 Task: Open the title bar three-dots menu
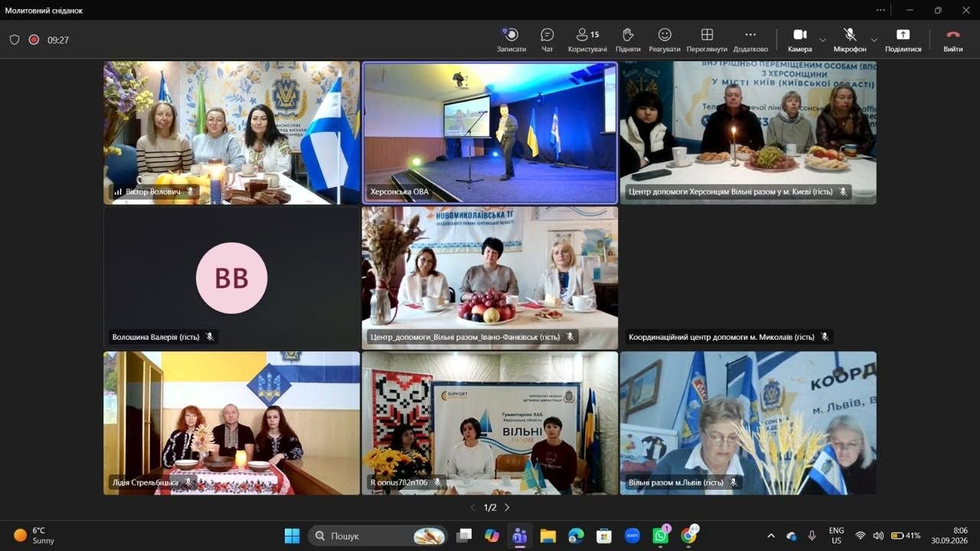click(x=880, y=10)
